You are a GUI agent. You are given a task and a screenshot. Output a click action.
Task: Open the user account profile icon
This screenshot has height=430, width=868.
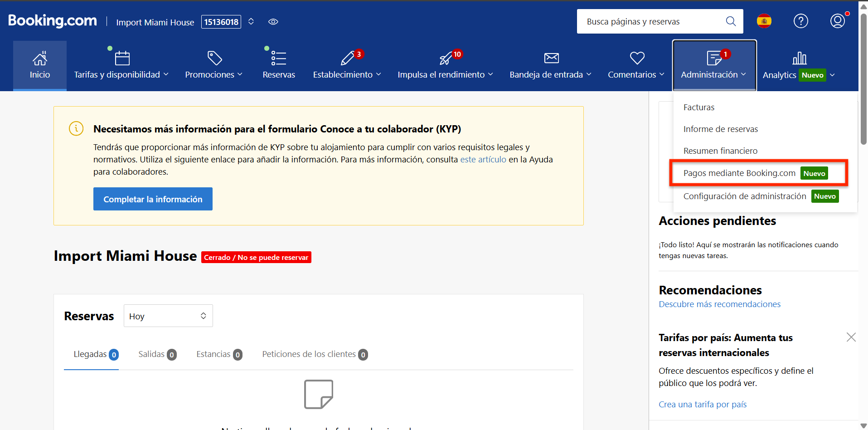tap(837, 21)
